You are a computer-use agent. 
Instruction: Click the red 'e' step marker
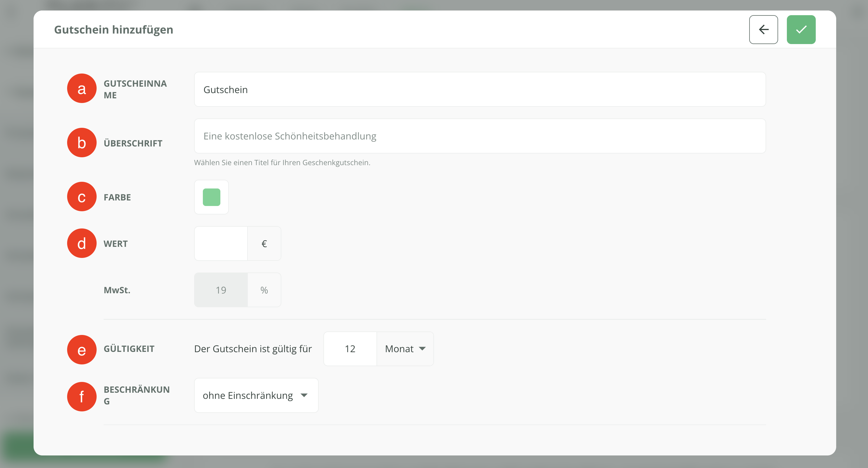(x=81, y=350)
